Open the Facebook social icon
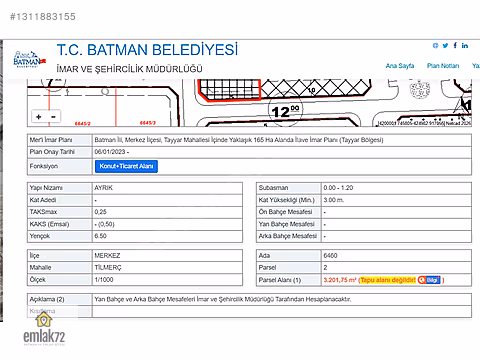Viewport: 480px width, 360px height. point(455,45)
